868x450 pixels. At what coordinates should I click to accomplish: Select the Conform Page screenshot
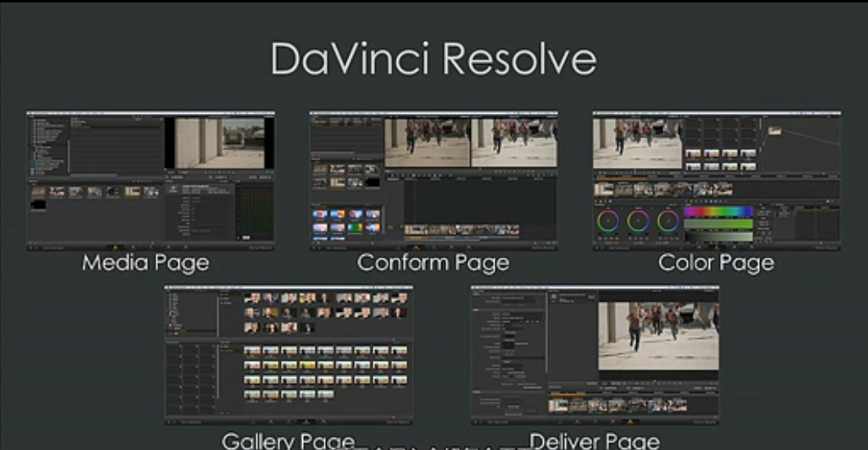[x=433, y=181]
